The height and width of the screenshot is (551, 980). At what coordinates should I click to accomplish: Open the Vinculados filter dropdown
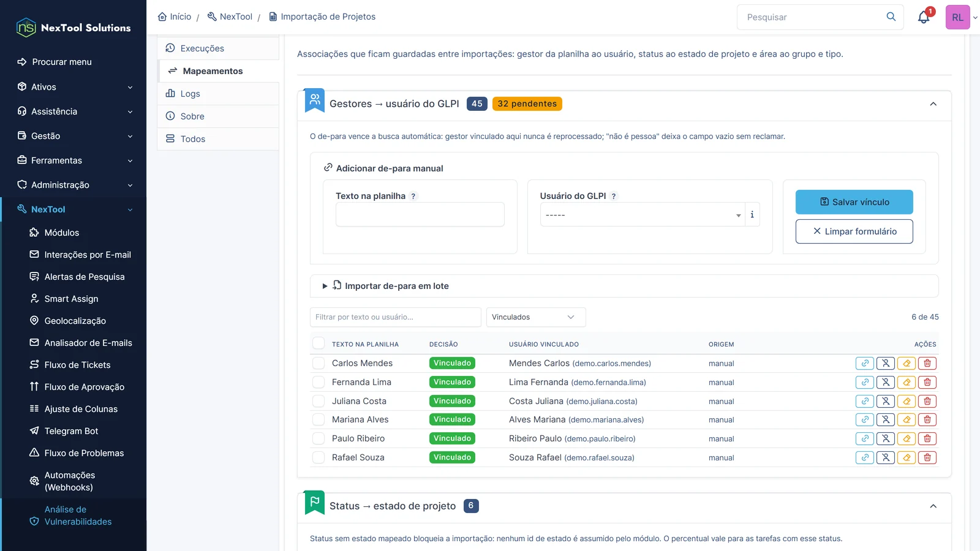tap(536, 317)
